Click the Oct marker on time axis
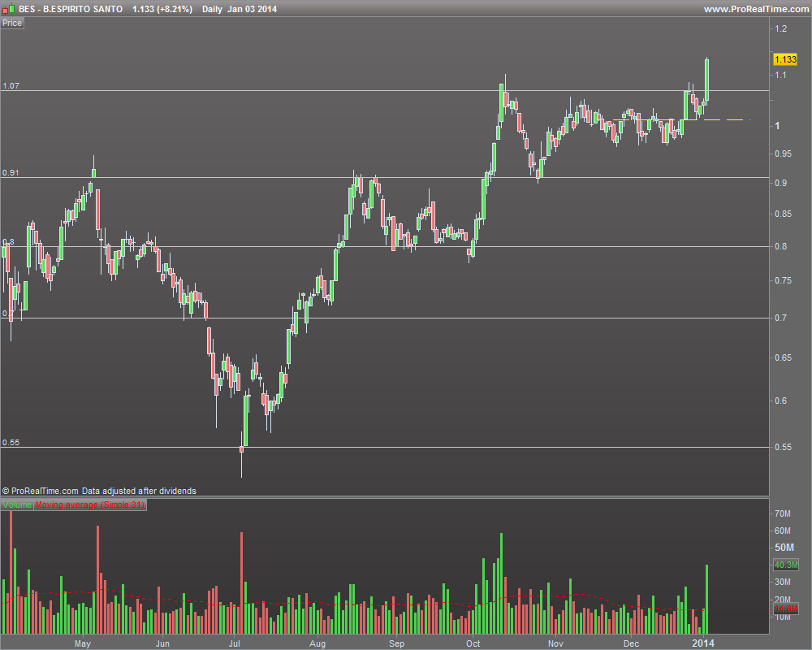 (473, 643)
